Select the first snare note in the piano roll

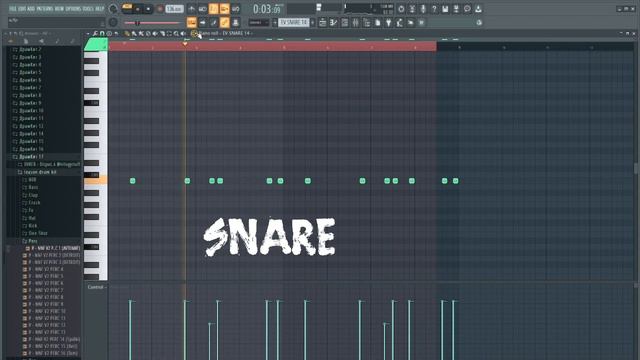coord(133,180)
